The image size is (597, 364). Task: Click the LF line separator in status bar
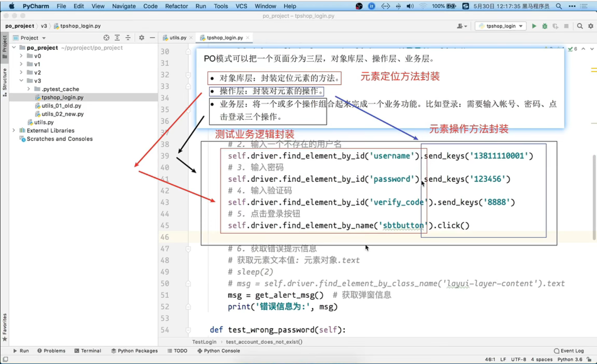coord(503,360)
